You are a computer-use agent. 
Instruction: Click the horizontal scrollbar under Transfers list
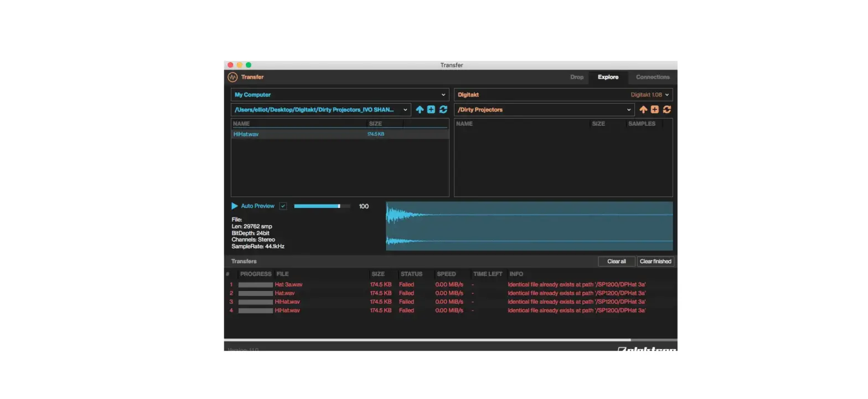[x=427, y=340]
